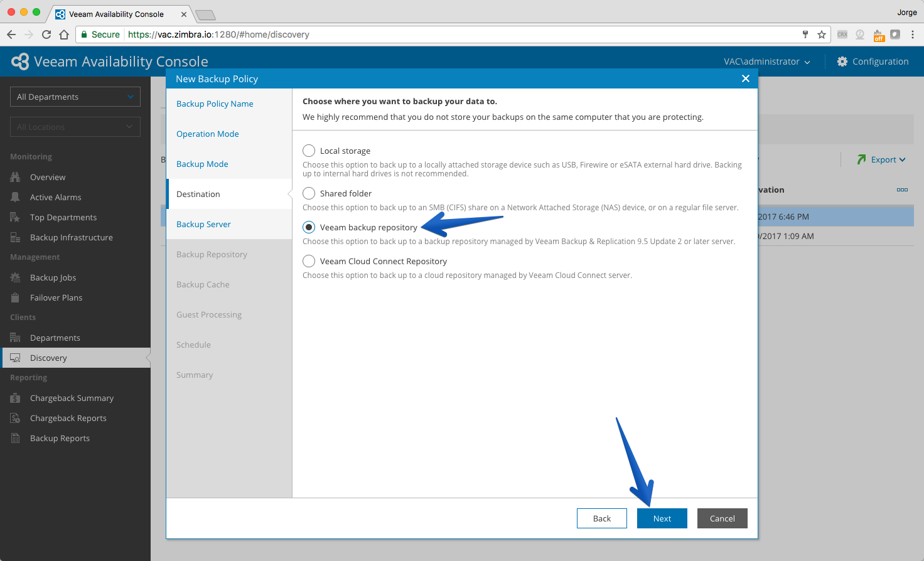Open Chrome three-dot menu
This screenshot has width=924, height=561.
click(x=913, y=35)
